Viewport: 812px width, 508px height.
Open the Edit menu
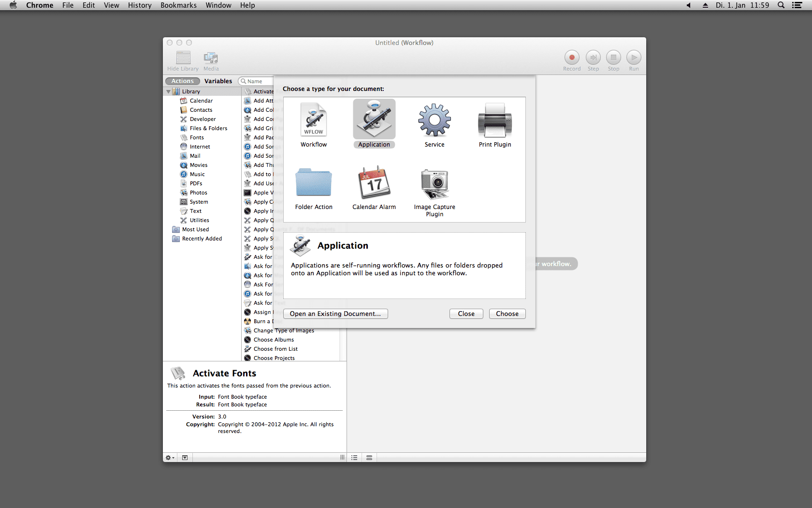[88, 5]
